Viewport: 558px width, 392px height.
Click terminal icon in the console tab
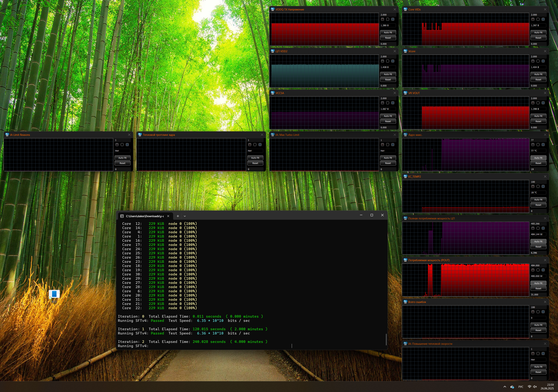click(122, 216)
